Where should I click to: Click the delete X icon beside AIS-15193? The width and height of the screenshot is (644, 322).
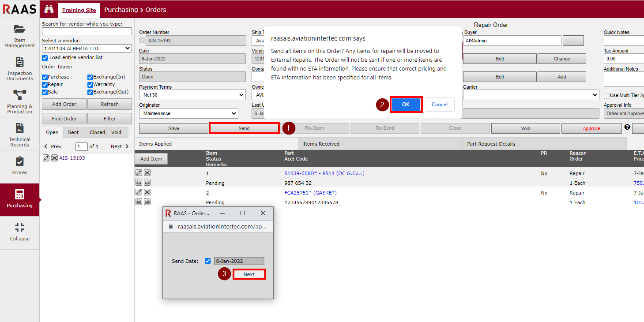tap(54, 158)
